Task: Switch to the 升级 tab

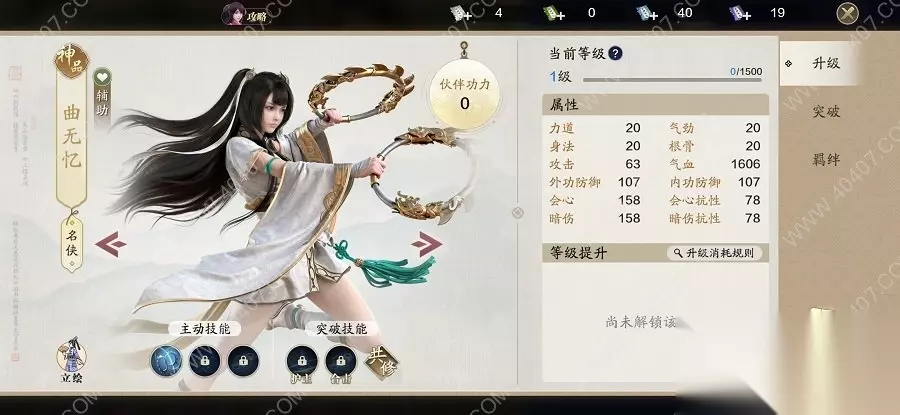Action: [819, 63]
